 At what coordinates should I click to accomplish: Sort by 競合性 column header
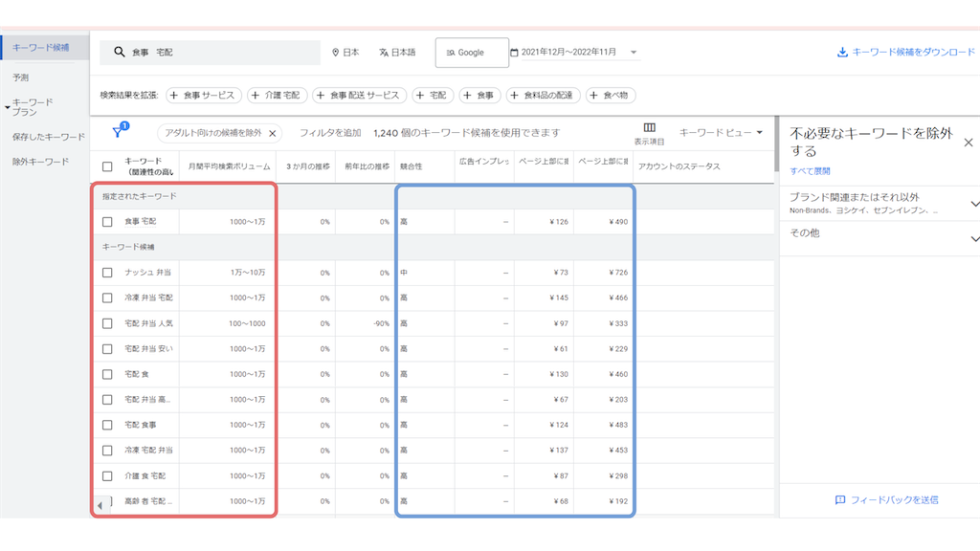tap(411, 166)
